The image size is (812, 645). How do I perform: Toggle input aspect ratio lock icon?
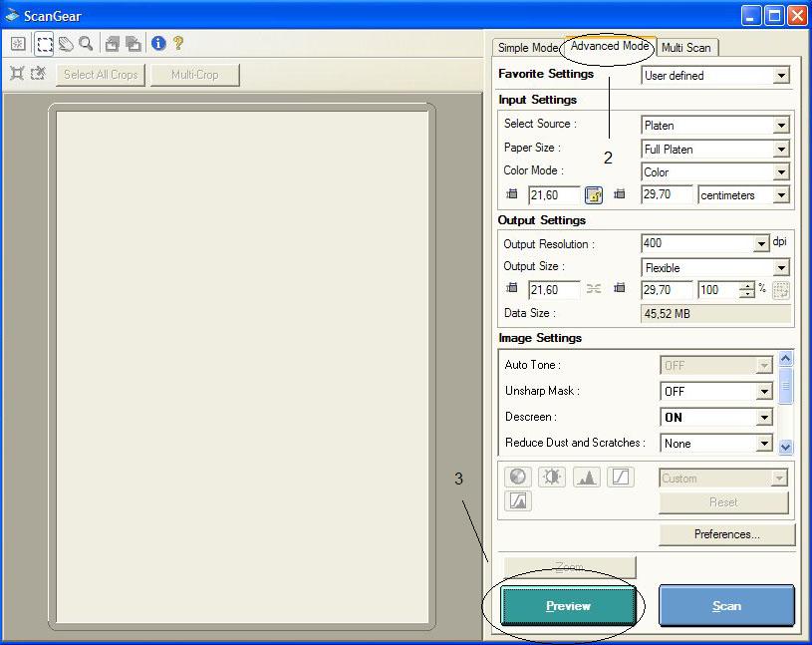tap(594, 195)
